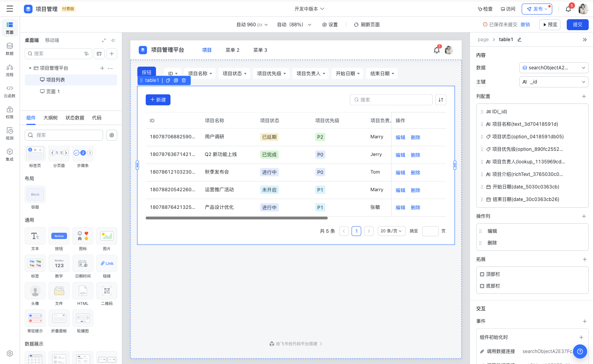Click the 权限 permissions sidebar icon
Viewport: 593px width, 364px height.
pyautogui.click(x=10, y=112)
